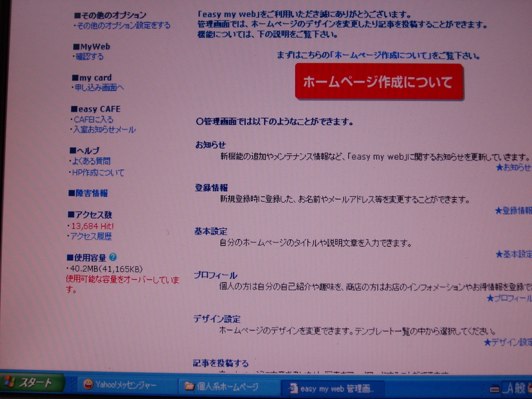This screenshot has width=532, height=399.
Task: View 障害情報 in the sidebar
Action: [91, 193]
